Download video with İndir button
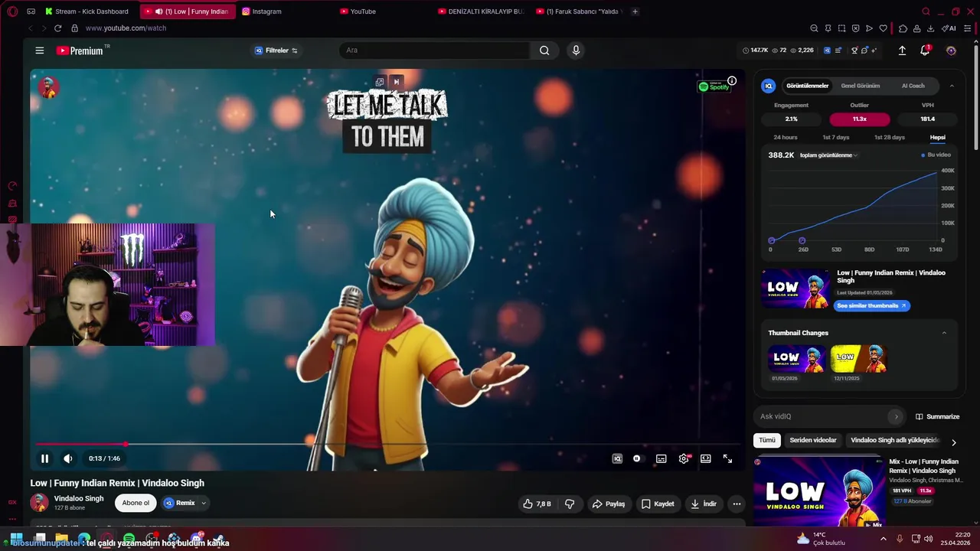Image resolution: width=980 pixels, height=551 pixels. (x=704, y=504)
